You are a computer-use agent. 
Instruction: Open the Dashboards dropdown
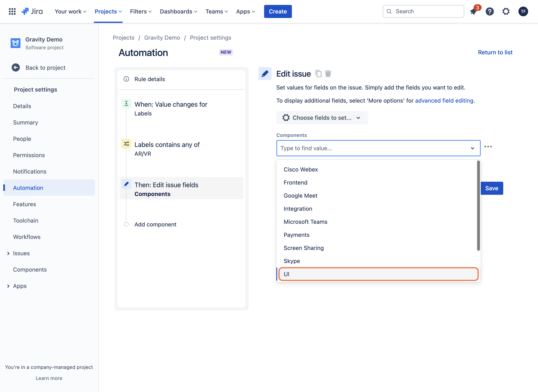(178, 11)
